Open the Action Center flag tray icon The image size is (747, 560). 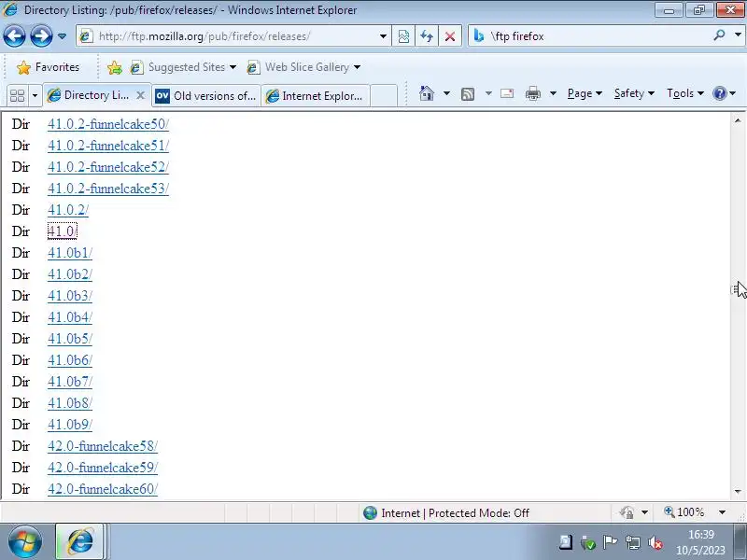611,542
